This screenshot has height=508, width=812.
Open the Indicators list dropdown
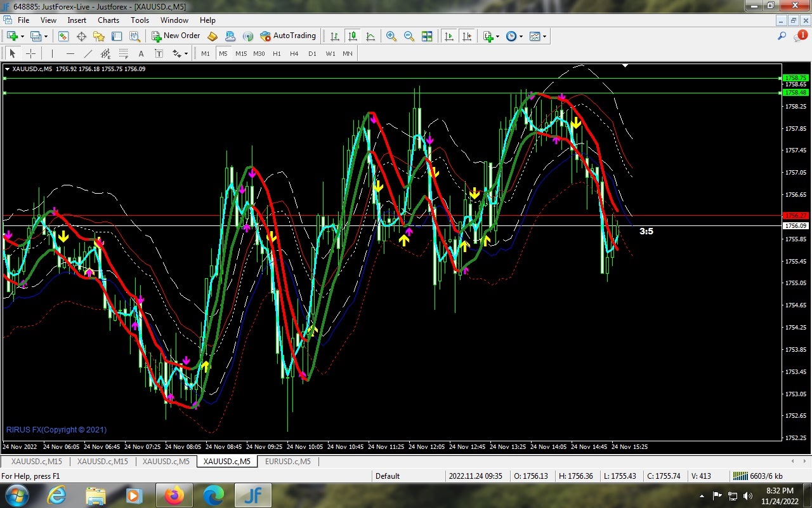(x=497, y=36)
